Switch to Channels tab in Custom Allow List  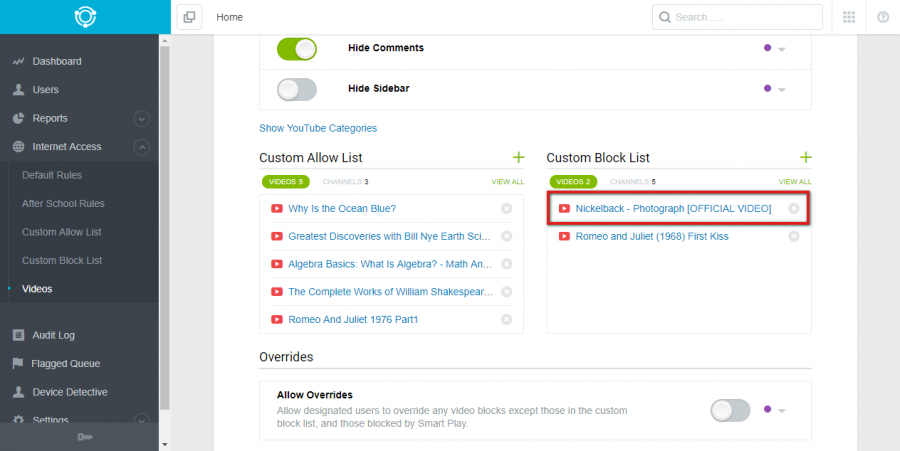pos(345,181)
